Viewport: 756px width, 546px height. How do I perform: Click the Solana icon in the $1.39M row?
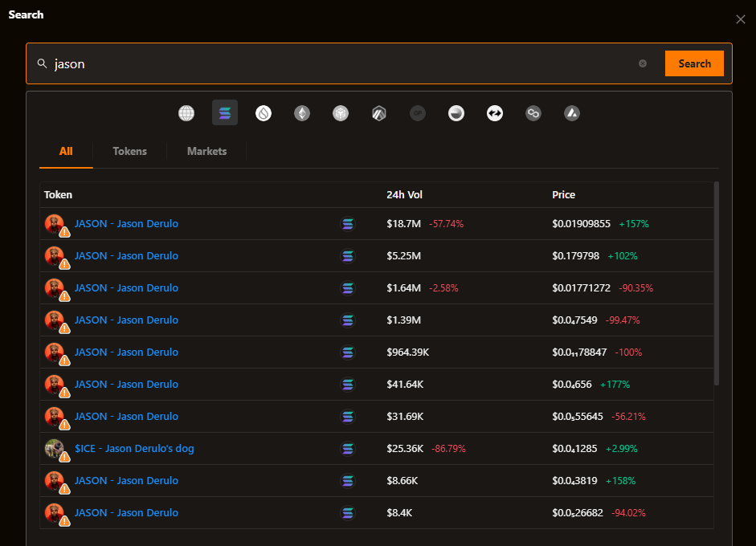click(x=348, y=320)
